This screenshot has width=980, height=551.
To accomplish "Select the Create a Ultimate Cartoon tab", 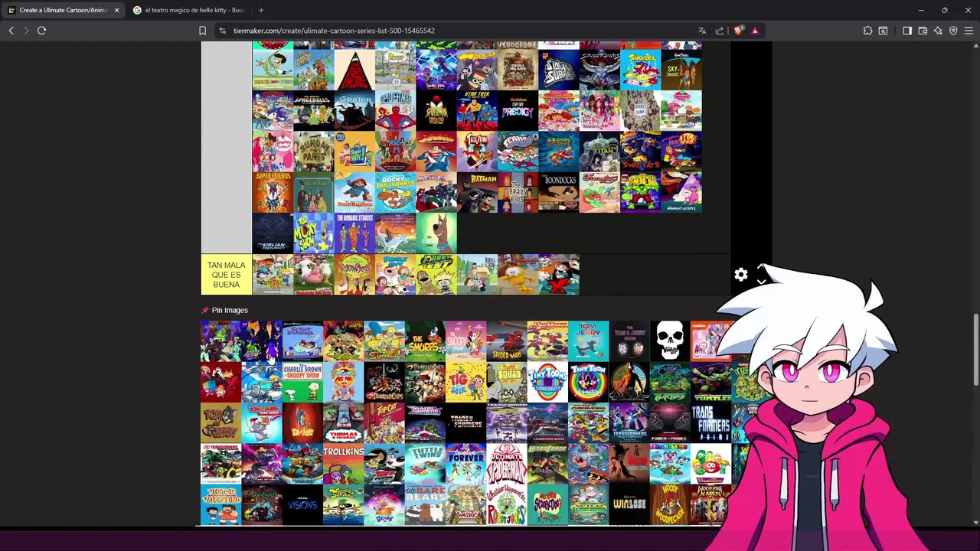I will point(63,10).
